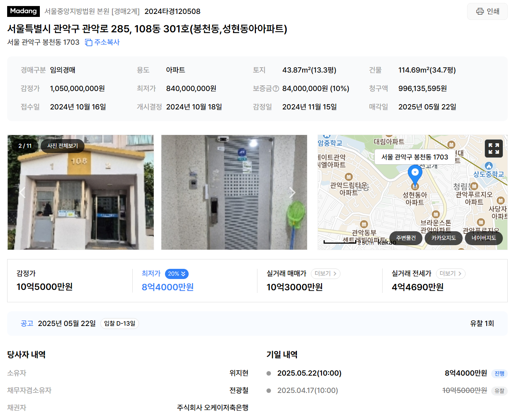The image size is (513, 420).
Task: Open the building entrance photo thumbnail
Action: (x=81, y=193)
